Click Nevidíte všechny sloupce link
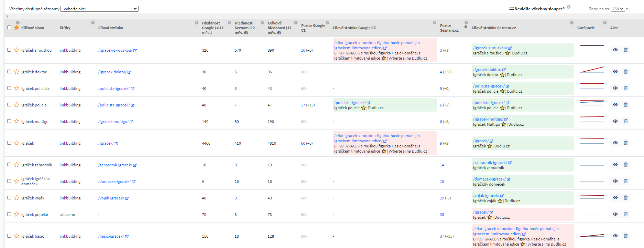Viewport: 644px width, 248px height. (537, 9)
